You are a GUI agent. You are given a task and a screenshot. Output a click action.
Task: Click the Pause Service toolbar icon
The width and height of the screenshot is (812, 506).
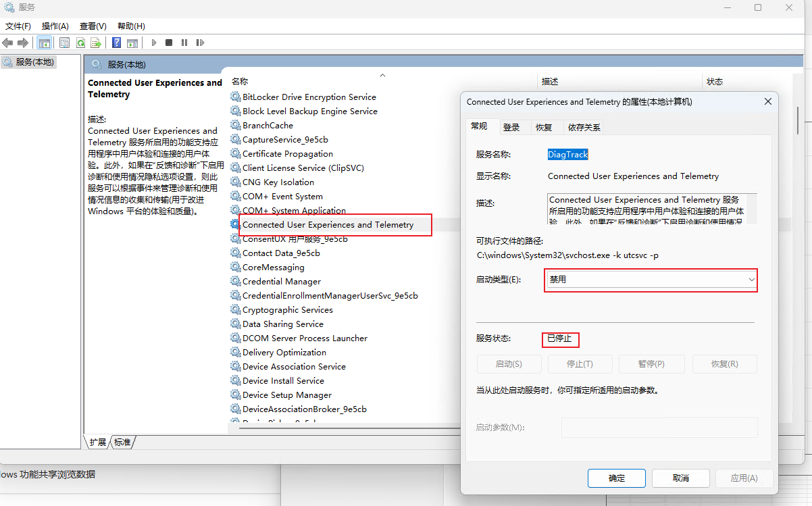[184, 43]
